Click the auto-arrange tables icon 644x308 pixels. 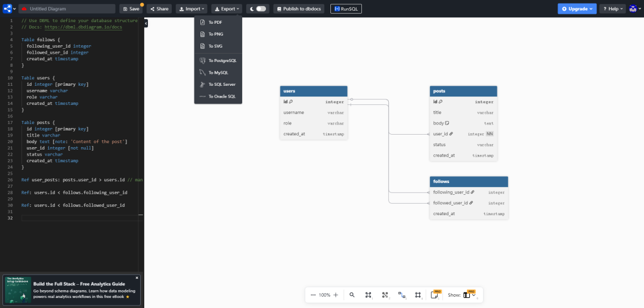coord(385,295)
